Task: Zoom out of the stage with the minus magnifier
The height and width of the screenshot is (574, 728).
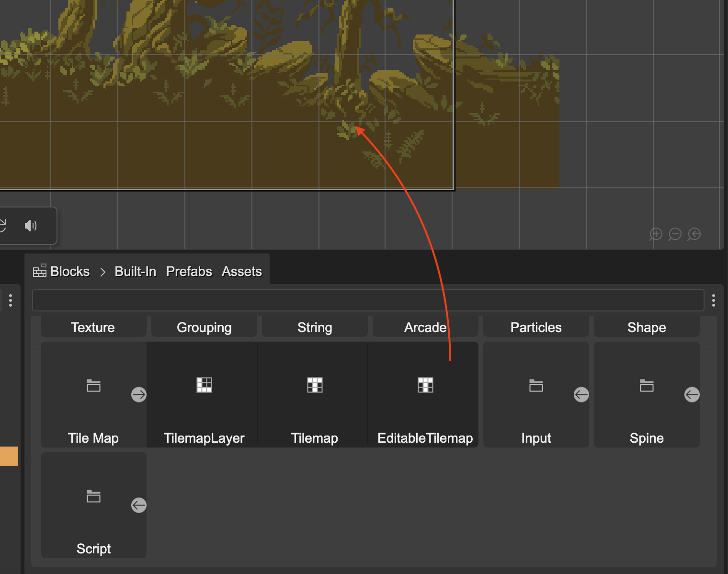Action: 675,234
